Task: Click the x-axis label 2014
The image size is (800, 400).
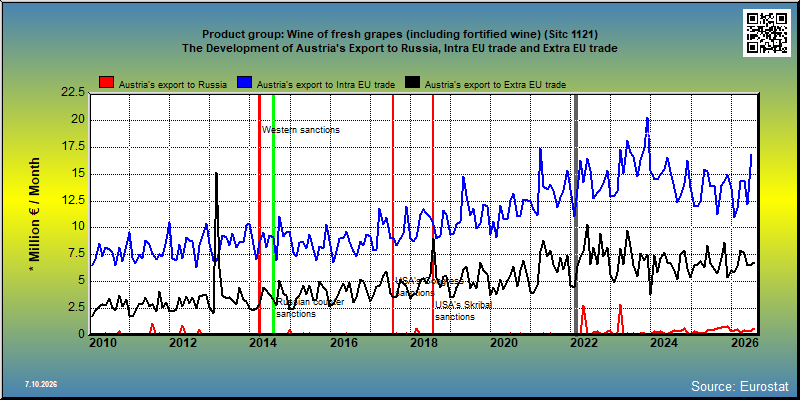Action: coord(261,343)
